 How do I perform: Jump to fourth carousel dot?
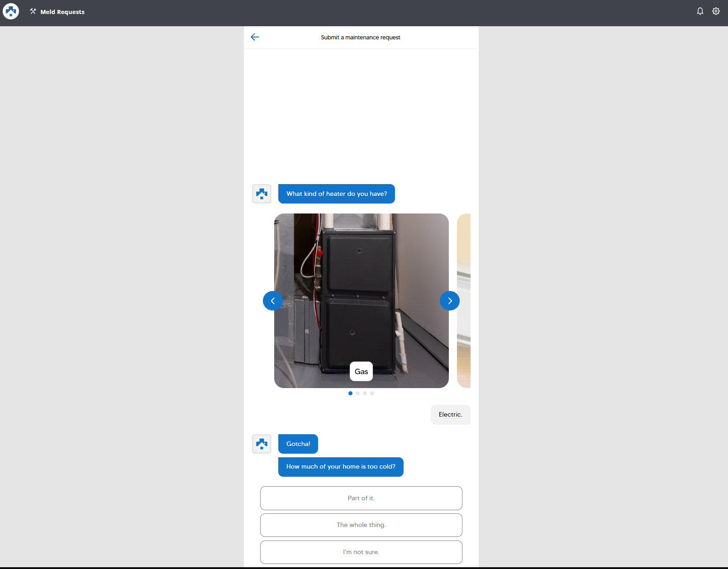tap(372, 394)
